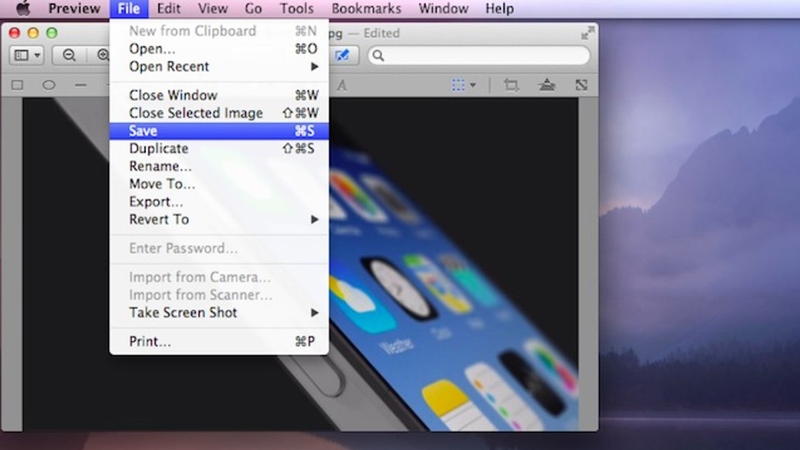
Task: Choose Rename... menu item
Action: click(x=219, y=166)
